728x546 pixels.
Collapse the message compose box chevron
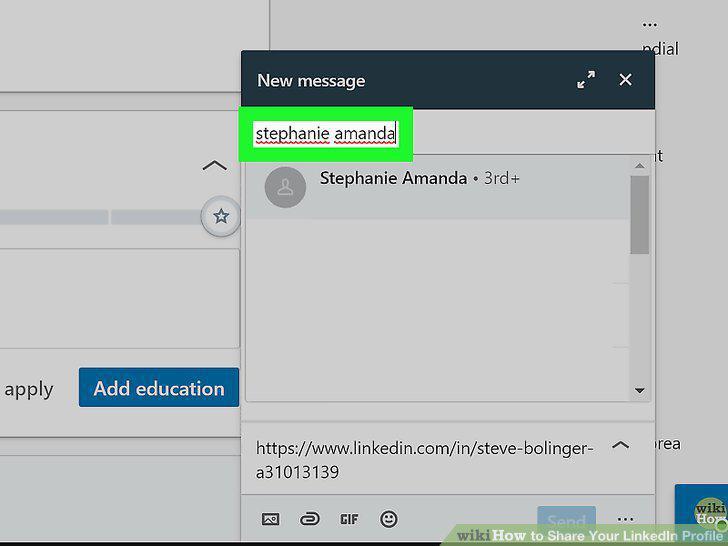click(621, 445)
